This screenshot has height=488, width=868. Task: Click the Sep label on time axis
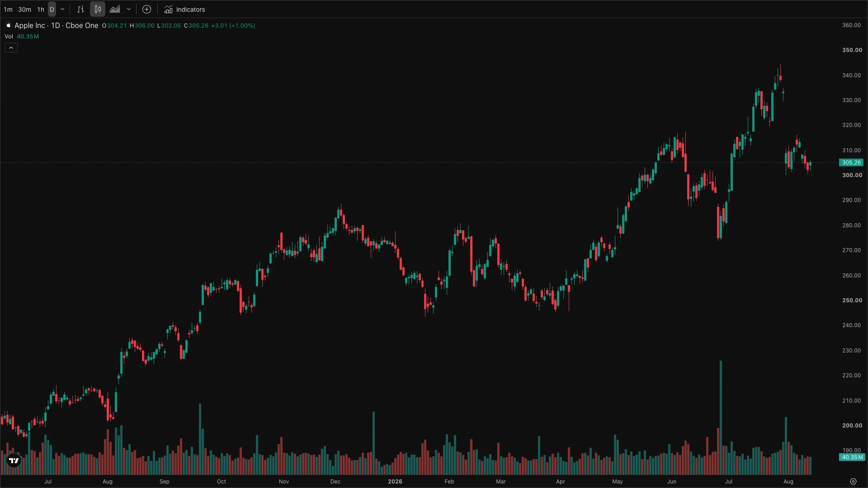165,482
